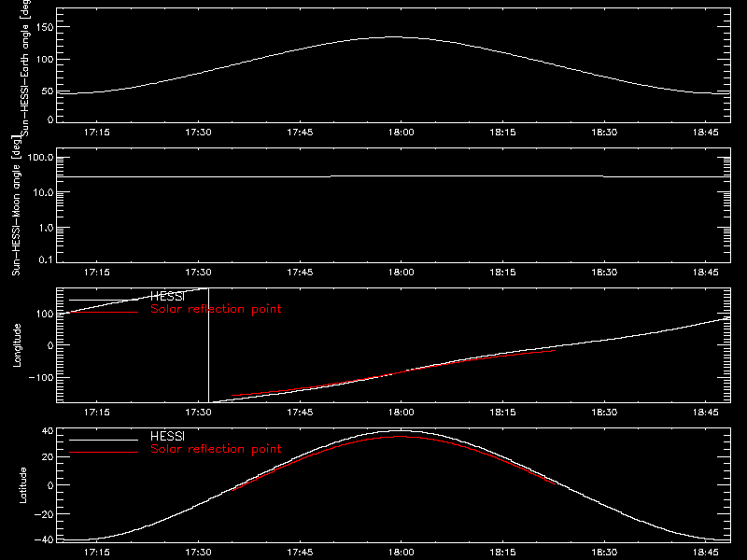
Task: Click 17:45 label under the Latitude plot
Action: [x=300, y=553]
